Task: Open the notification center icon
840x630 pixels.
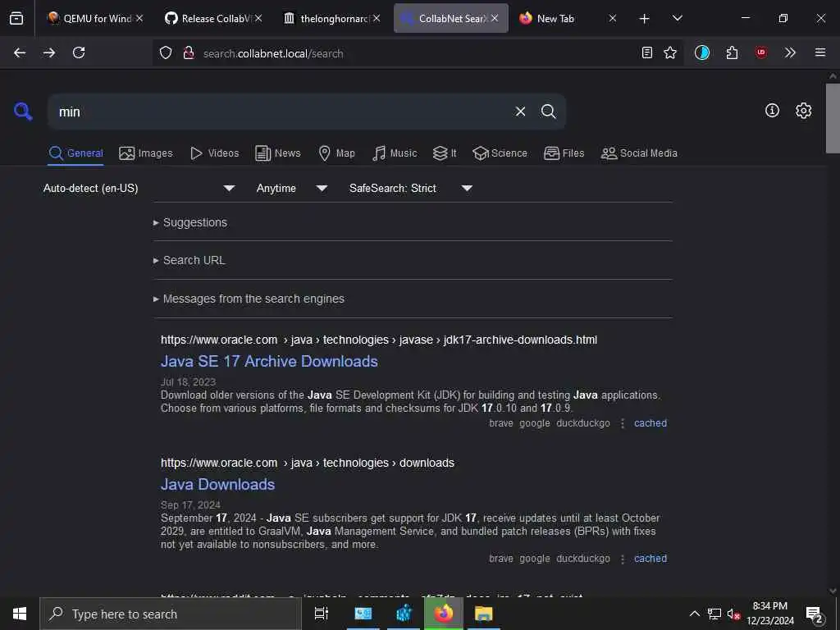Action: coord(814,614)
